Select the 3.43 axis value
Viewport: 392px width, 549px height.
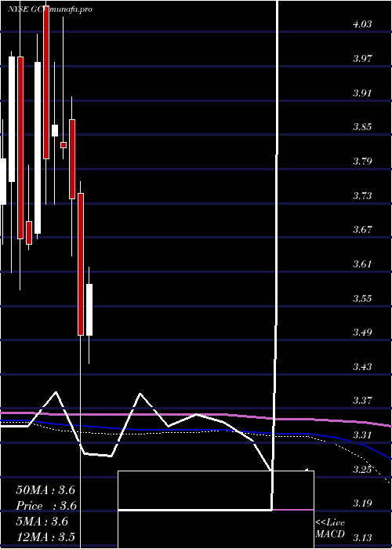point(362,366)
